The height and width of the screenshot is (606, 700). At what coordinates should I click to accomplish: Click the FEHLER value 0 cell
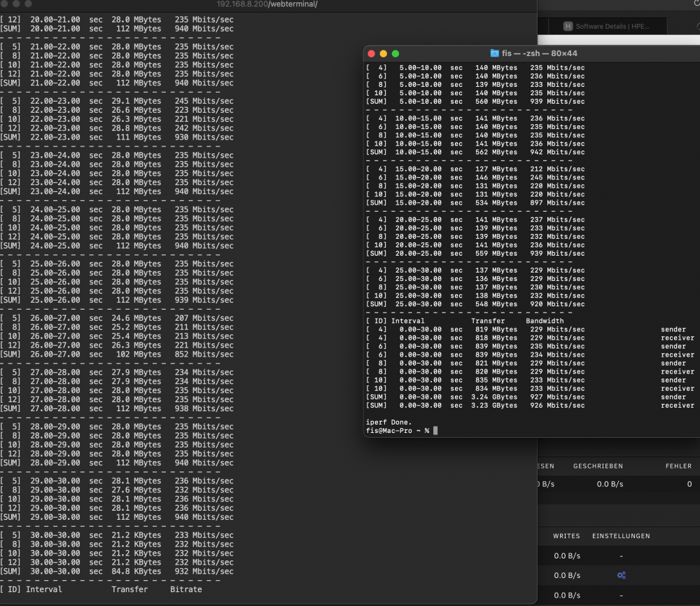[x=689, y=484]
